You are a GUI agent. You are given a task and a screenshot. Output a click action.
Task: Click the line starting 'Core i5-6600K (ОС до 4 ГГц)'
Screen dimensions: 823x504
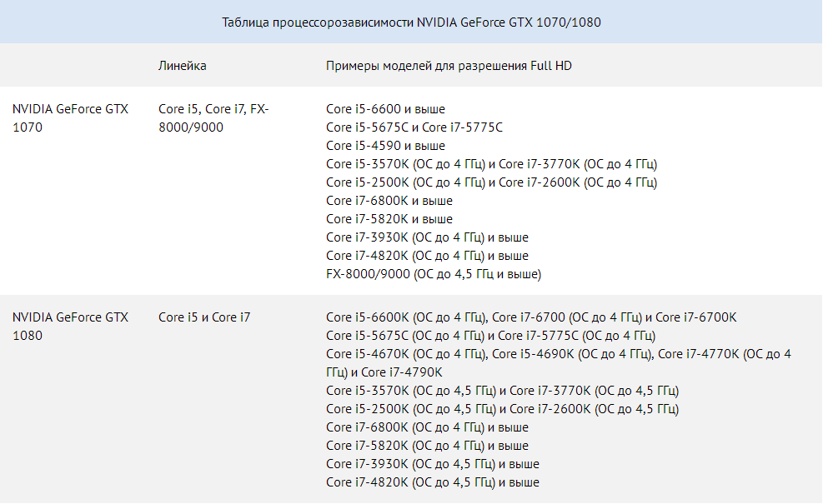[531, 317]
